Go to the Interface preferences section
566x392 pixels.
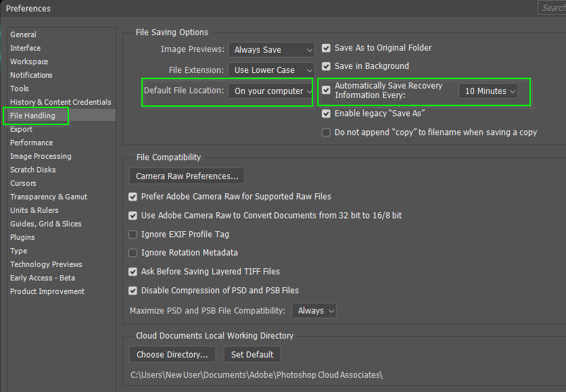pyautogui.click(x=25, y=48)
